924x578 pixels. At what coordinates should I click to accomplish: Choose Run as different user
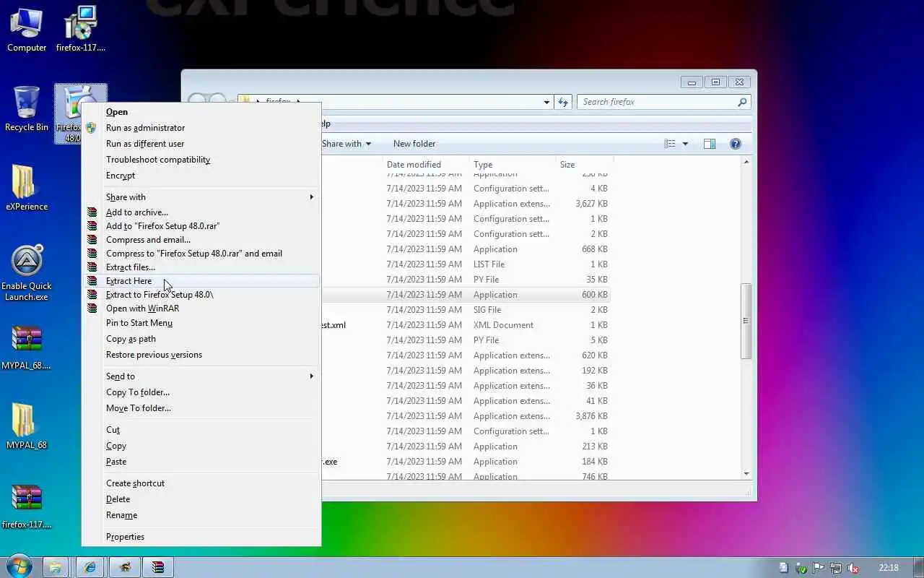click(201, 144)
